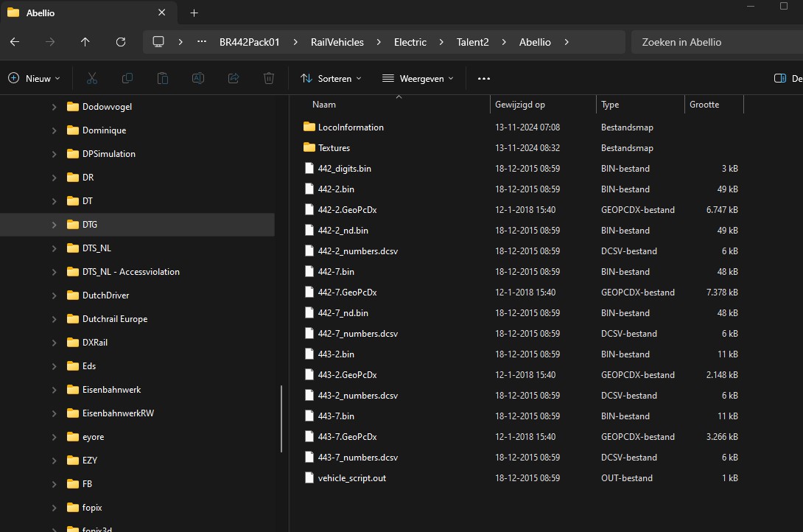803x532 pixels.
Task: Select DXRail folder in tree
Action: tap(95, 343)
